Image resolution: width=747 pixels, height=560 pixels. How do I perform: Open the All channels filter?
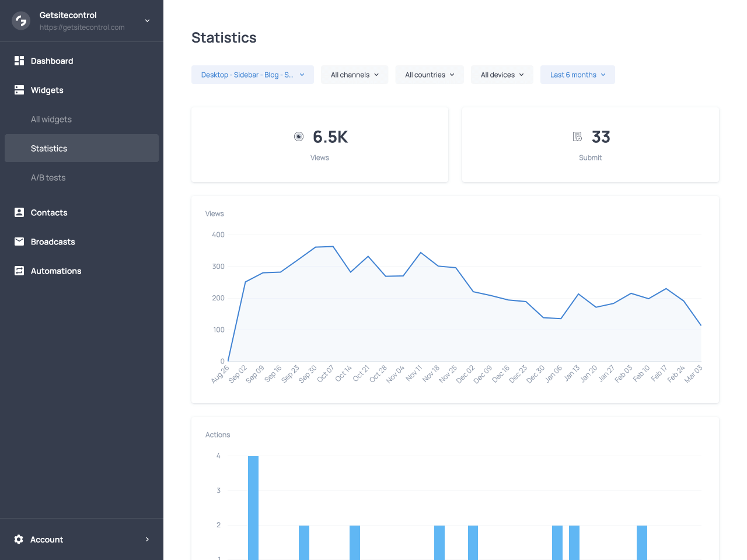354,75
